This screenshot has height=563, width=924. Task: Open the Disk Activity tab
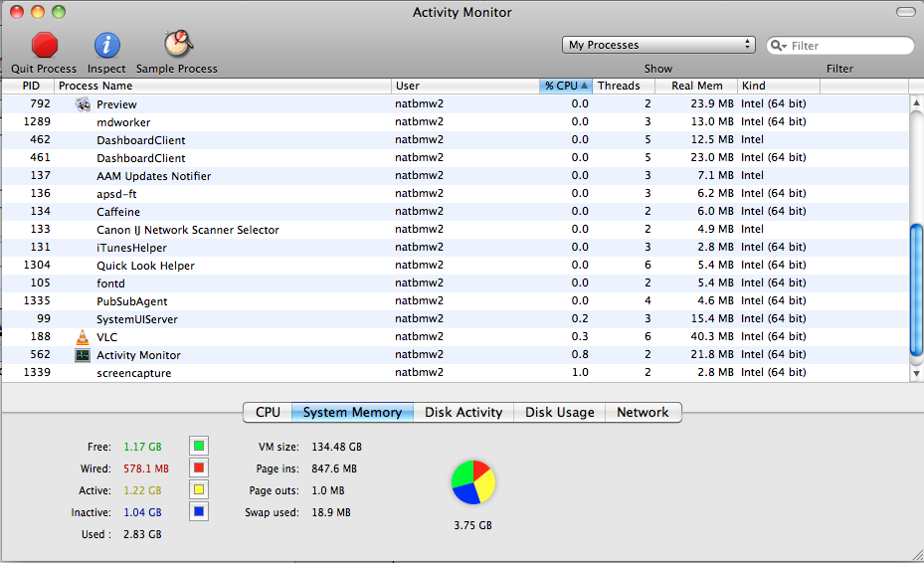pyautogui.click(x=463, y=412)
